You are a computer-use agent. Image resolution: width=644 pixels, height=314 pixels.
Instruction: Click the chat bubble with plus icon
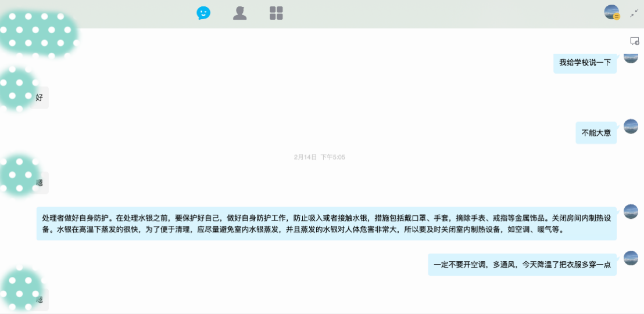(634, 41)
